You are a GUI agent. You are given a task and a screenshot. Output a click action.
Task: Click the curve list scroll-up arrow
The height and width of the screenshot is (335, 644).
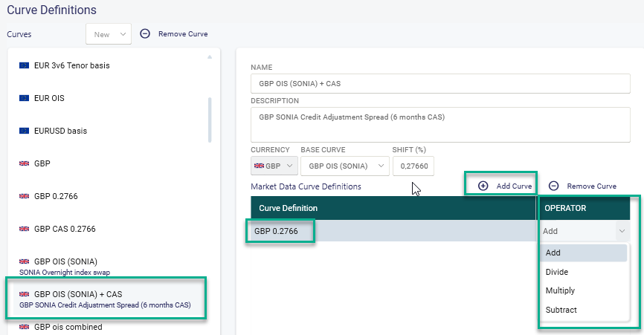tap(210, 57)
